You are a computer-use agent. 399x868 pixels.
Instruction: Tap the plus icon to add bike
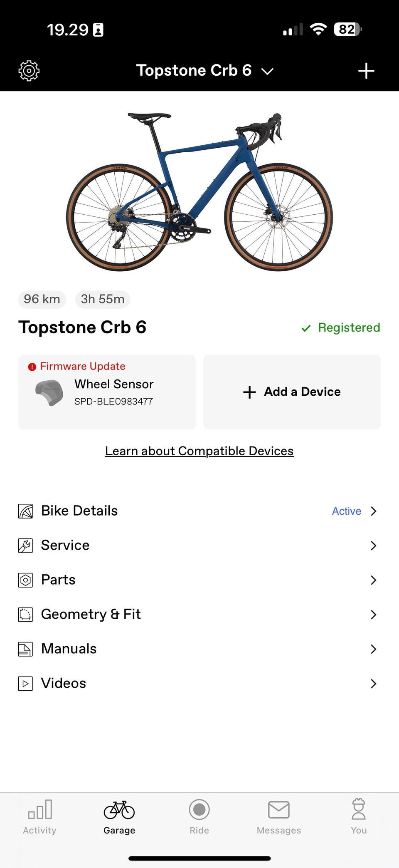click(x=366, y=71)
